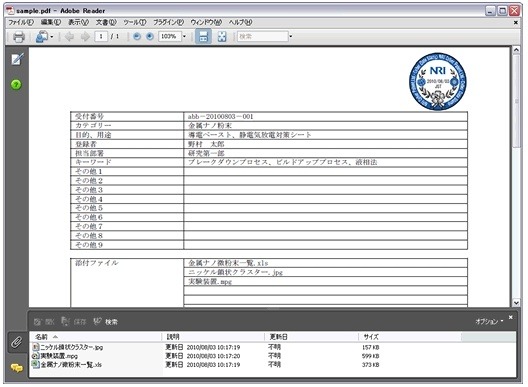Sort attachments by 説明 column header
This screenshot has height=387, width=528.
pos(214,337)
